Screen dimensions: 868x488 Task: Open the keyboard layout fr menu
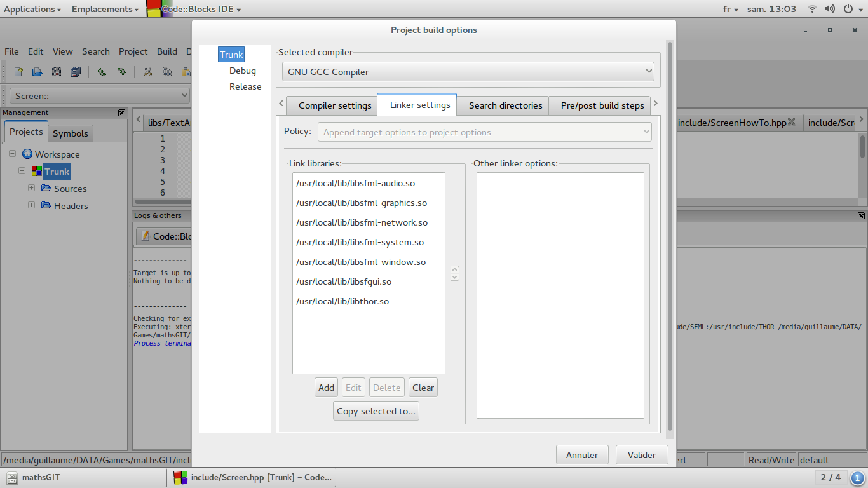point(731,9)
